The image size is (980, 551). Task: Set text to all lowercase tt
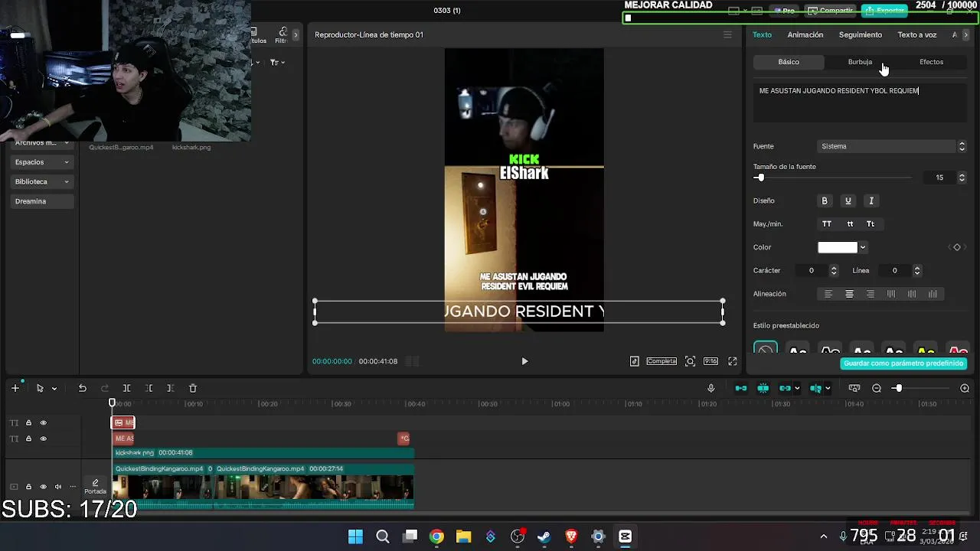point(850,224)
